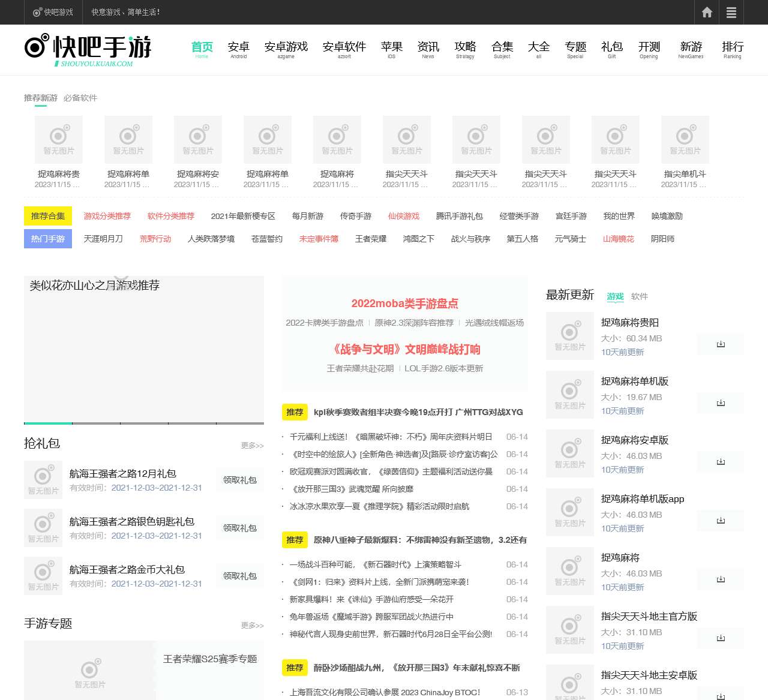Click the download icon beside 捉鸡麻将安卓版
Image resolution: width=768 pixels, height=700 pixels.
click(720, 462)
